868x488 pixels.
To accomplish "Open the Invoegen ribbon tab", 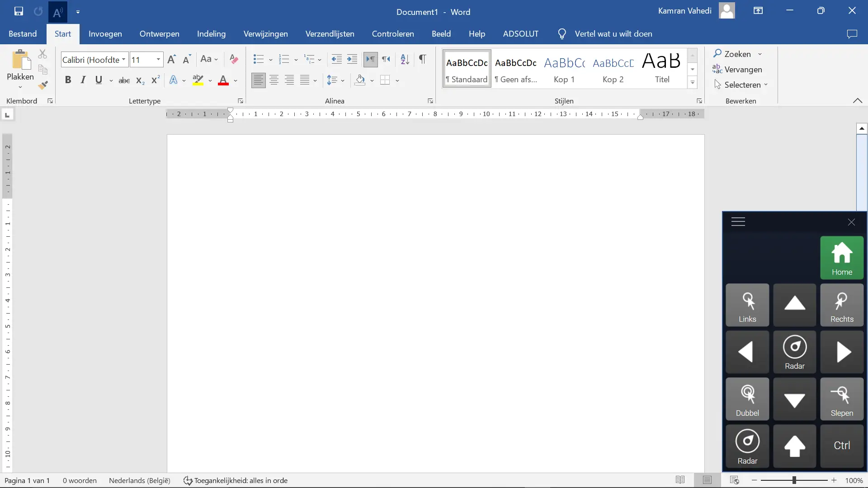I will click(x=105, y=34).
